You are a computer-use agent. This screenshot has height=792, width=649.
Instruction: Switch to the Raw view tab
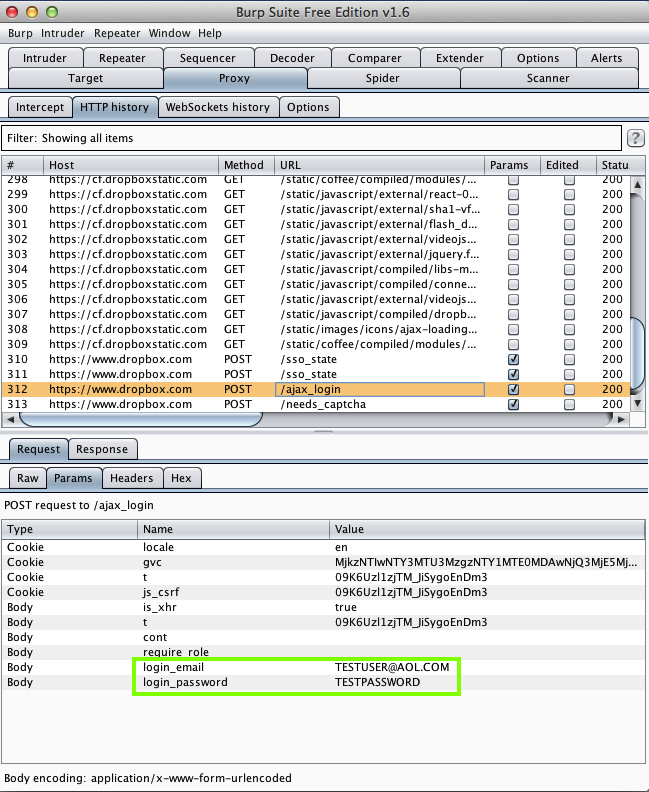point(28,478)
